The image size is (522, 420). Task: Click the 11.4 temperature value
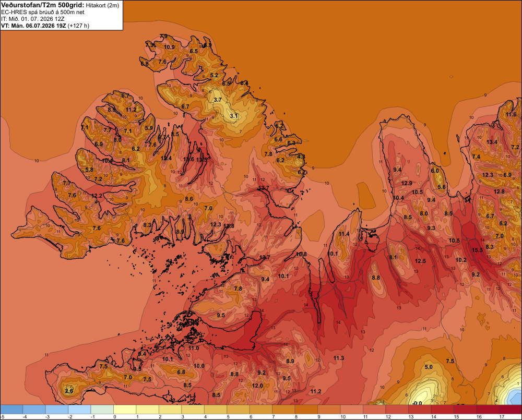click(x=344, y=234)
